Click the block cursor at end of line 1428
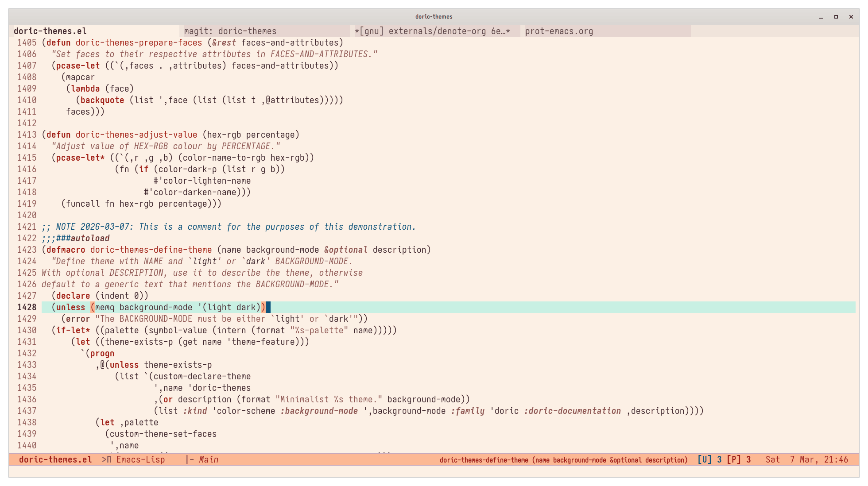The image size is (868, 486). [x=268, y=307]
